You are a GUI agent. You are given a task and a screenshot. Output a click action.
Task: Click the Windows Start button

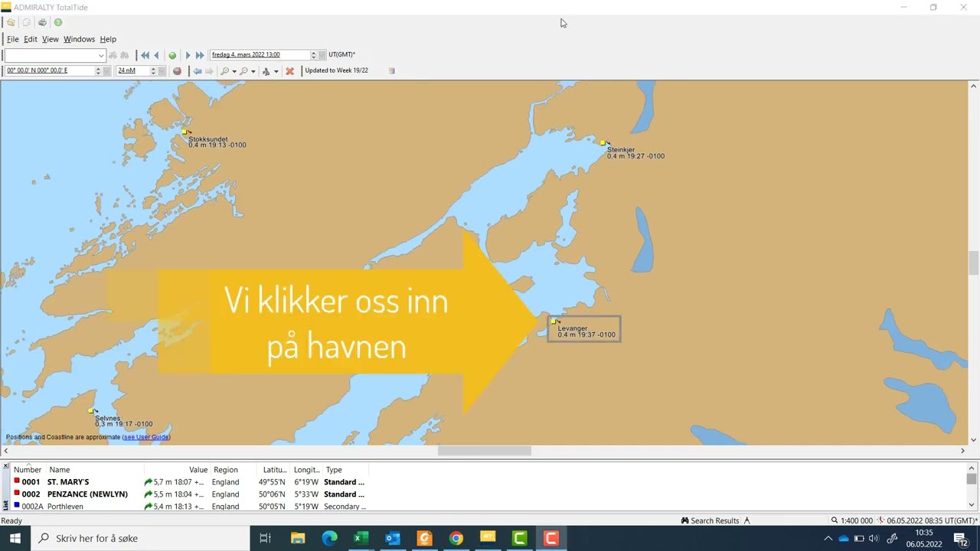point(15,538)
